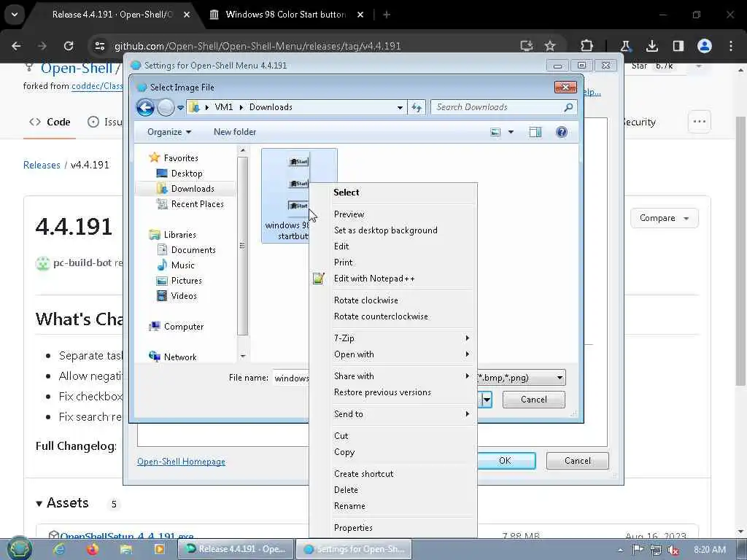Viewport: 747px width, 560px height.
Task: Choose Rename in context menu
Action: pos(393,506)
